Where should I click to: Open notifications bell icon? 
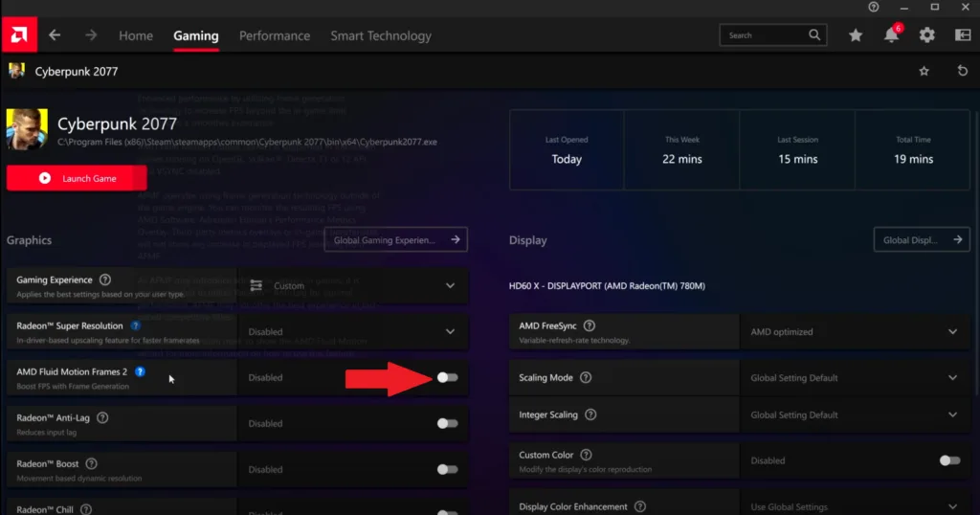click(892, 35)
